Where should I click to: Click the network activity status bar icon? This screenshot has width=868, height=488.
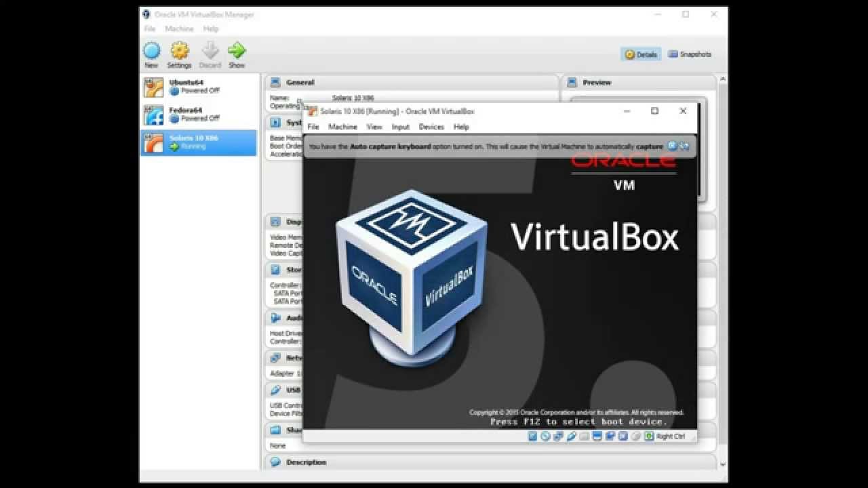557,436
